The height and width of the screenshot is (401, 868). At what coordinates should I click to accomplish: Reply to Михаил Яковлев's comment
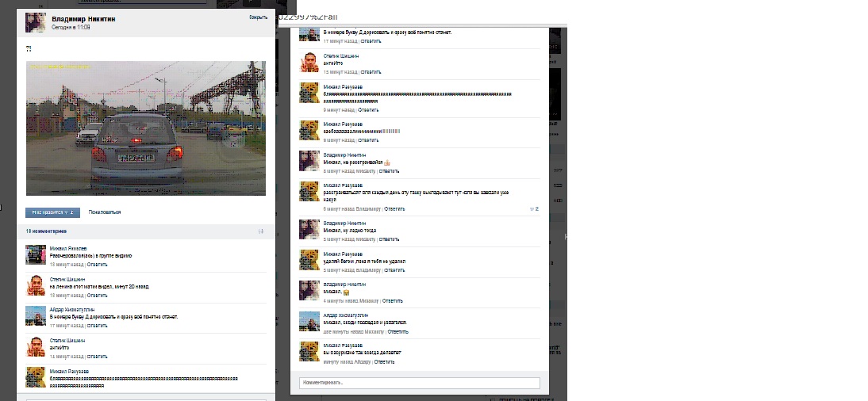click(97, 265)
